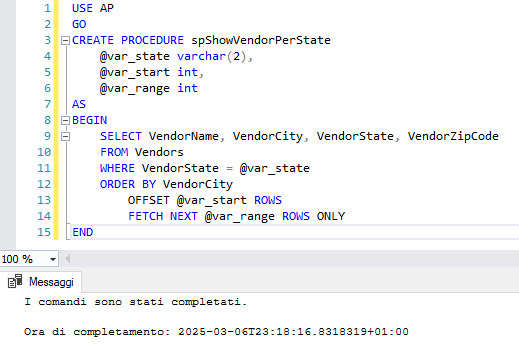Click the varchar data type keyword
The width and height of the screenshot is (519, 361).
coord(201,56)
